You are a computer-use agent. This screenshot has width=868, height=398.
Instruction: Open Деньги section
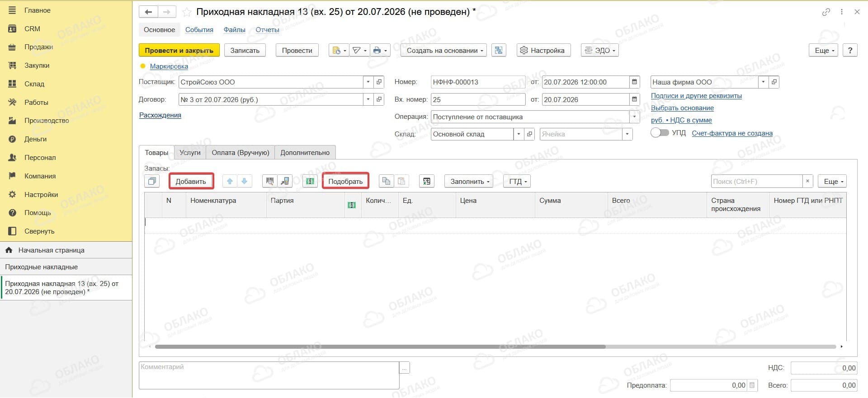[35, 139]
